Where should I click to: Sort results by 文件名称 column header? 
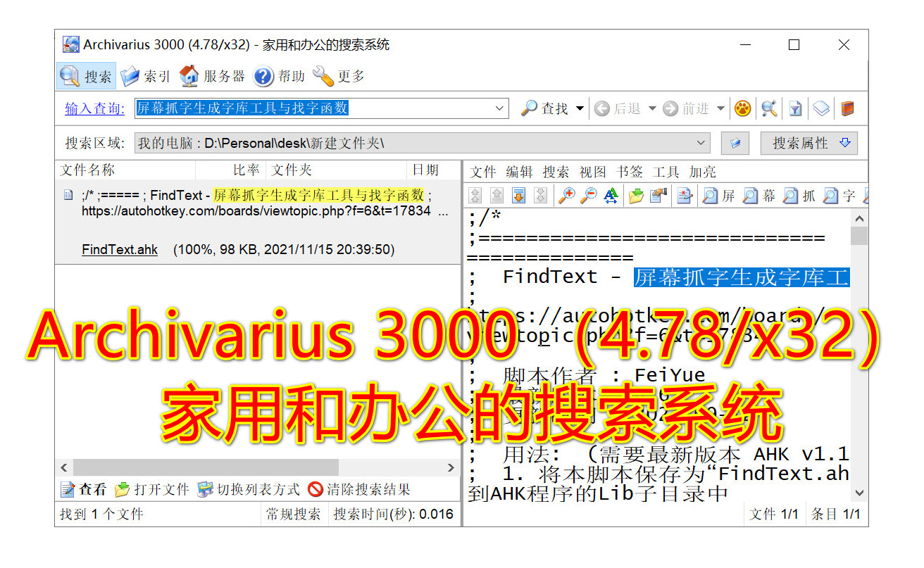(125, 170)
